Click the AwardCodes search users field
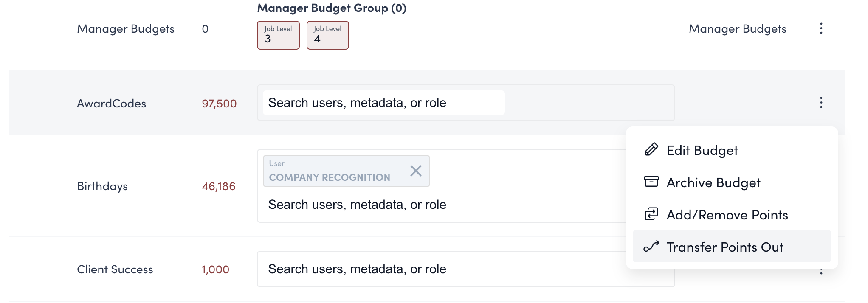The width and height of the screenshot is (868, 303). (383, 103)
